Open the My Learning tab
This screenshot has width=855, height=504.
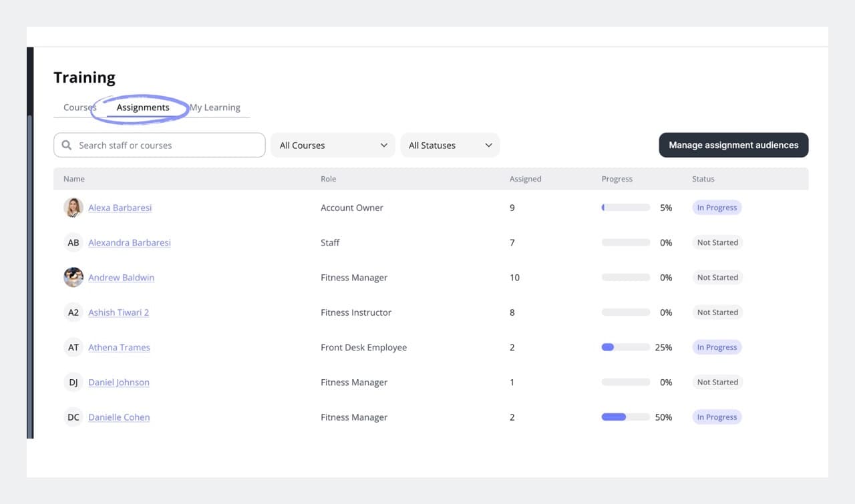tap(215, 107)
